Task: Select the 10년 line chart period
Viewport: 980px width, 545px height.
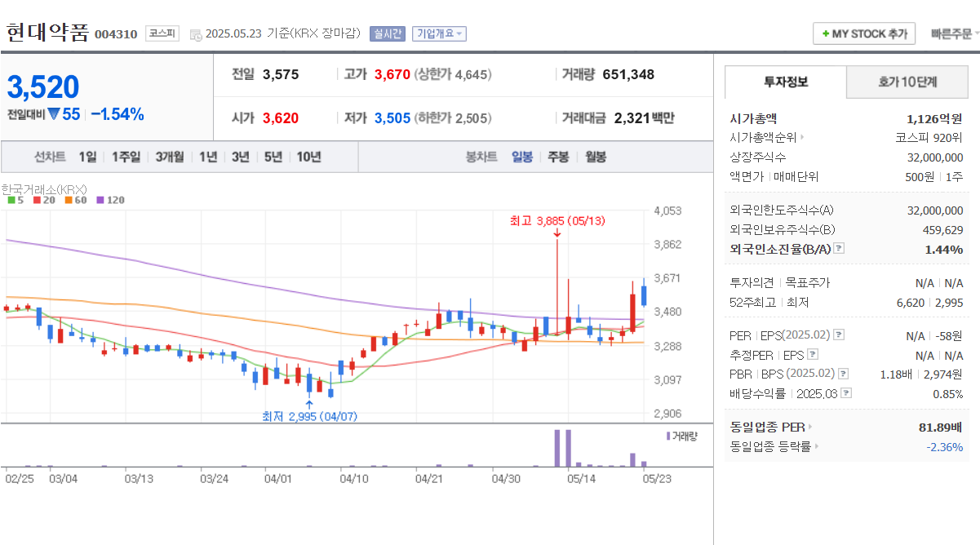Action: tap(308, 157)
